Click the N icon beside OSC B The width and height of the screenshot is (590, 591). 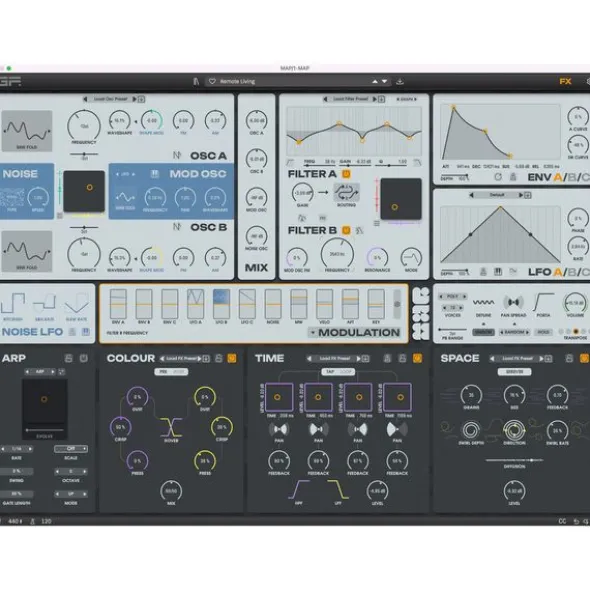[x=177, y=227]
